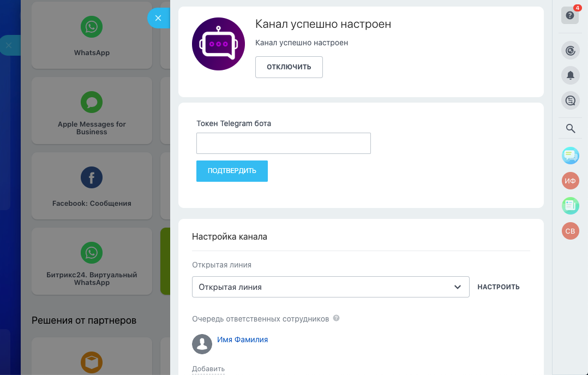
Task: Open the Открытая линия dropdown
Action: point(331,287)
